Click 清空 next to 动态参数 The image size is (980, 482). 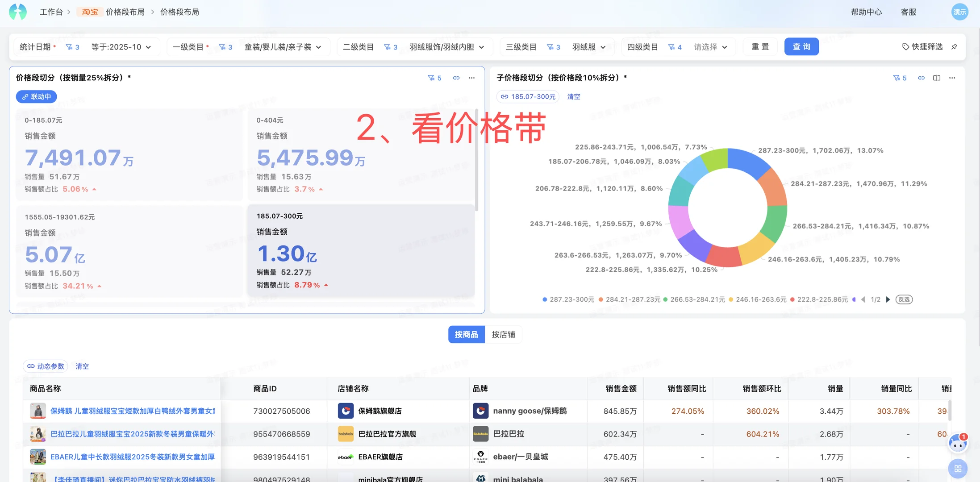[82, 366]
